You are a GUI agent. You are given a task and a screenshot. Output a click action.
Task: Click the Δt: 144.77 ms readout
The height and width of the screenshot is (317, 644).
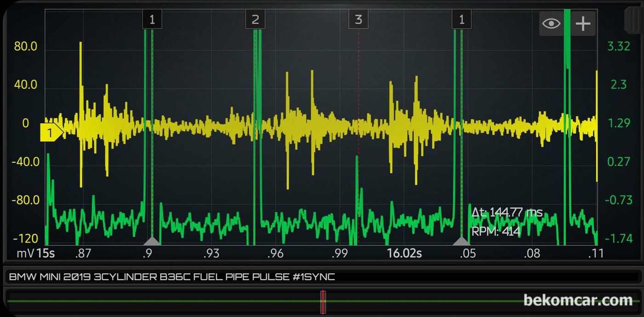tap(507, 213)
